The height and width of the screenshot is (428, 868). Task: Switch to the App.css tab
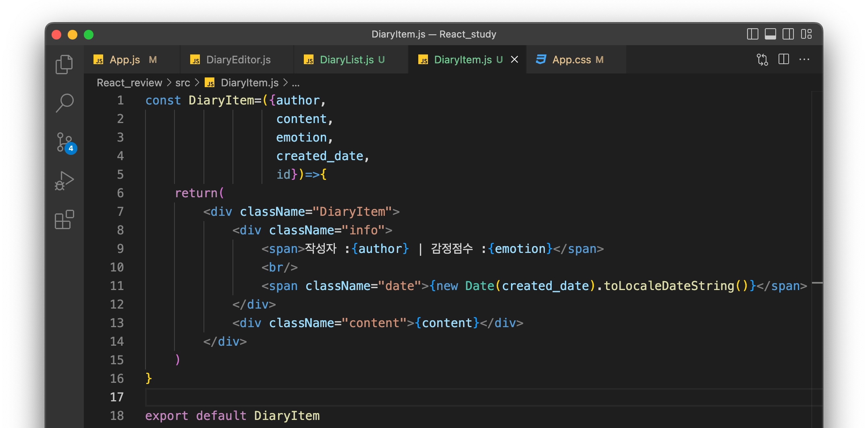pyautogui.click(x=577, y=60)
